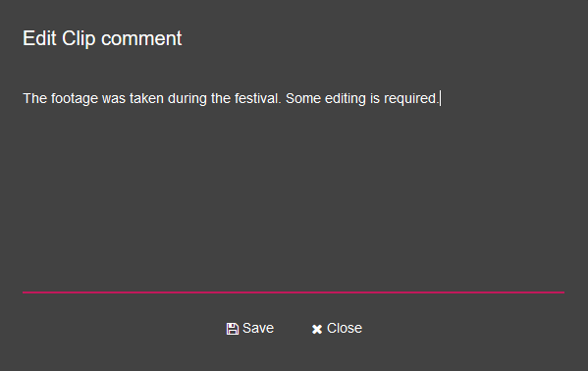
Task: Click the word "The" starting the comment
Action: tap(35, 98)
